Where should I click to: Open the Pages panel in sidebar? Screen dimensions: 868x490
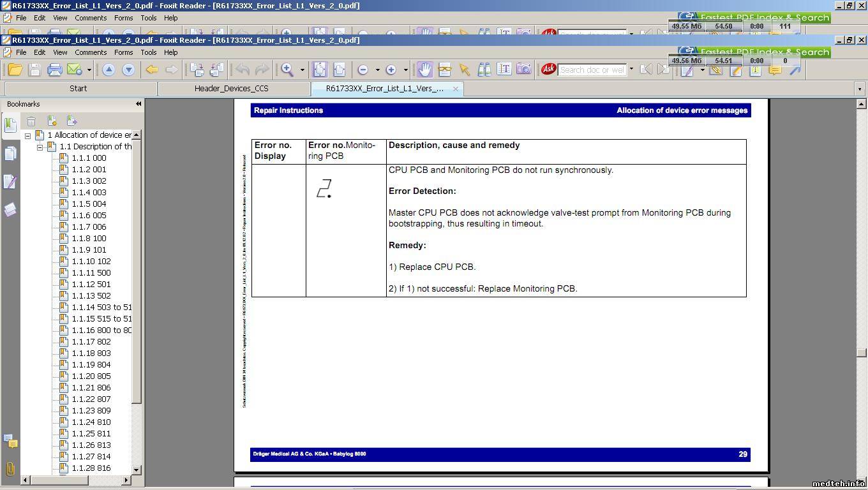point(10,153)
